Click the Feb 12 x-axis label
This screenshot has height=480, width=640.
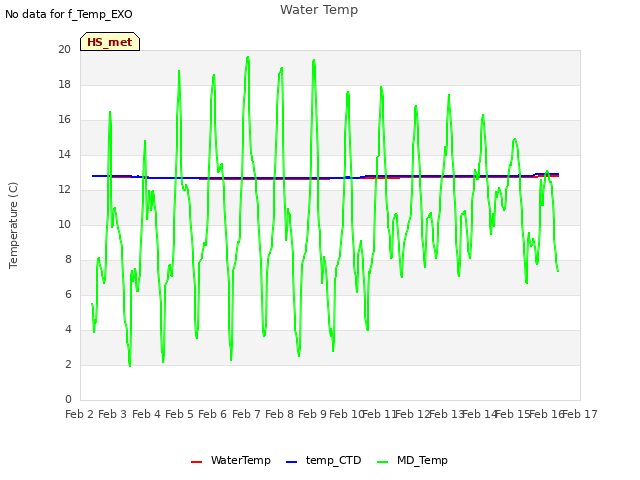(413, 414)
